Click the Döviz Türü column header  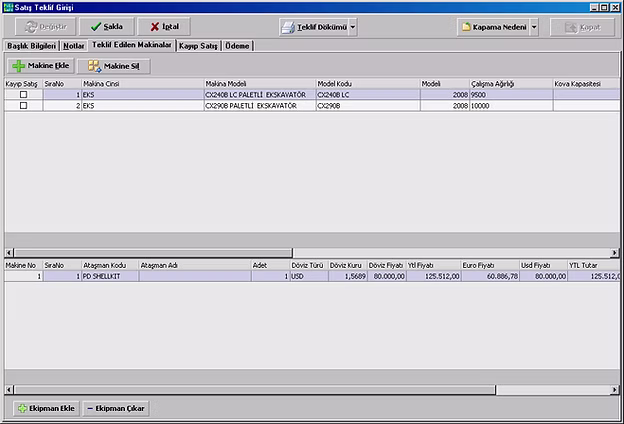[308, 265]
